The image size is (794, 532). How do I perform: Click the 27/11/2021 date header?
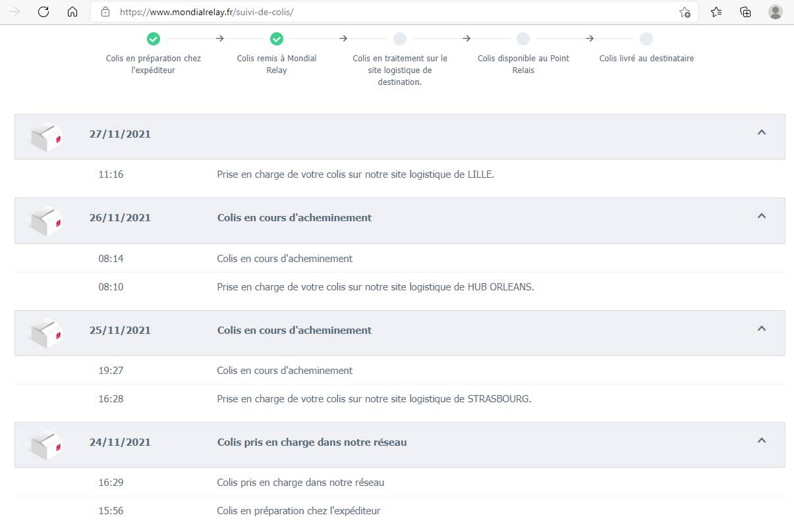[x=120, y=134]
